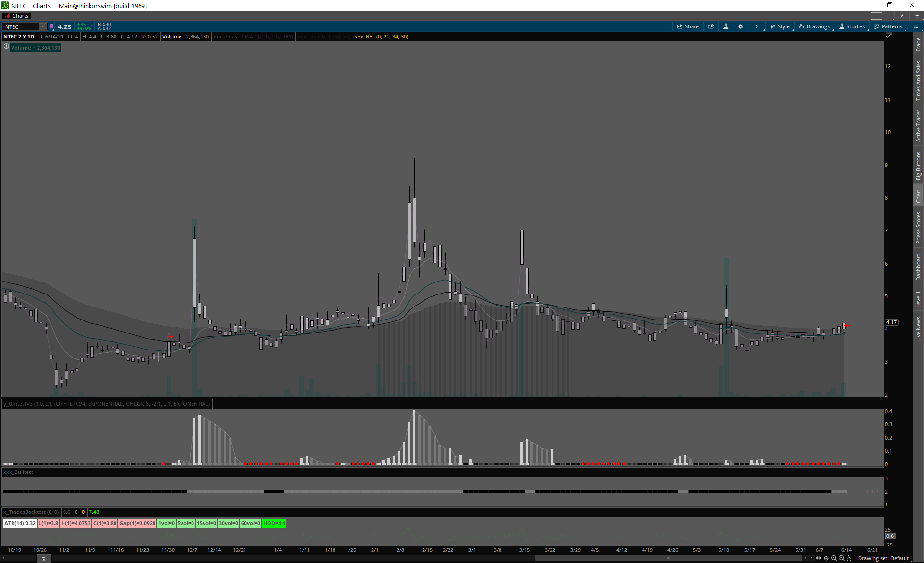
Task: Click the expand-time-axis arrows icon
Action: (819, 558)
